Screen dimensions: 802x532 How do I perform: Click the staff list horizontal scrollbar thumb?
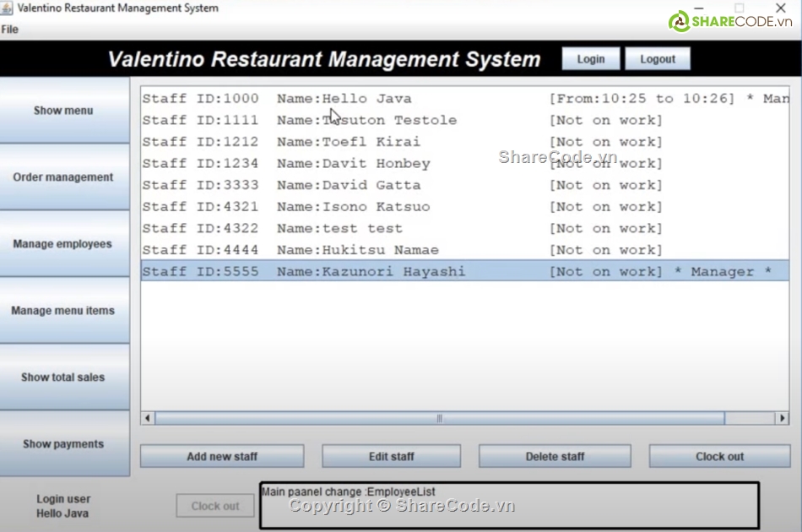coord(439,419)
